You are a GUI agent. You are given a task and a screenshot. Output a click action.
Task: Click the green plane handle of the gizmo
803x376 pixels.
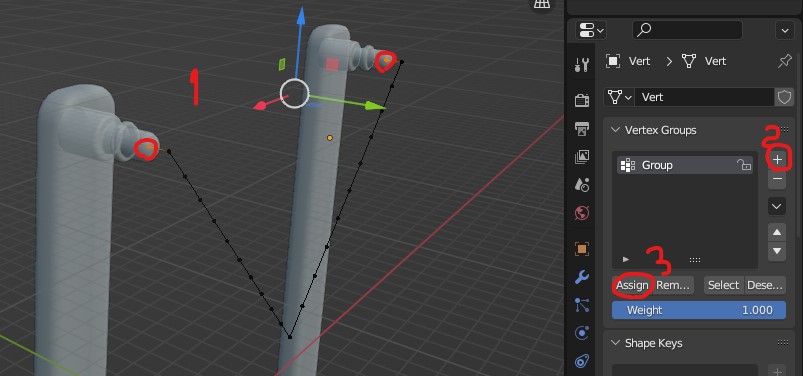point(282,64)
